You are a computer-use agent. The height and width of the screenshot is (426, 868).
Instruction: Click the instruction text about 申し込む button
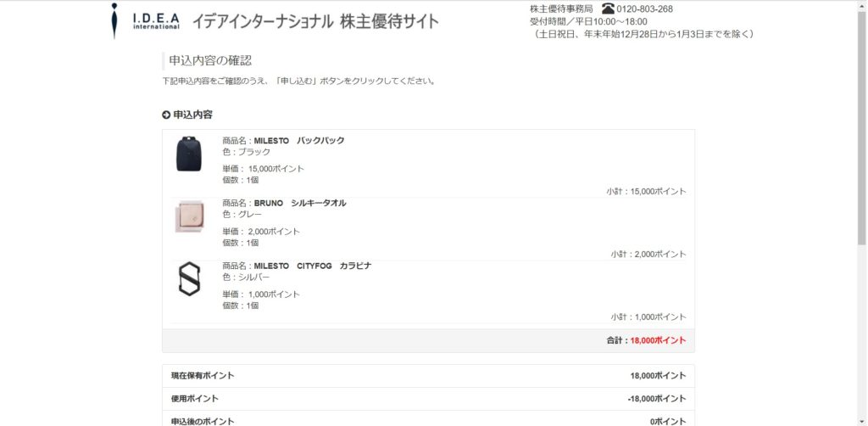pyautogui.click(x=299, y=81)
